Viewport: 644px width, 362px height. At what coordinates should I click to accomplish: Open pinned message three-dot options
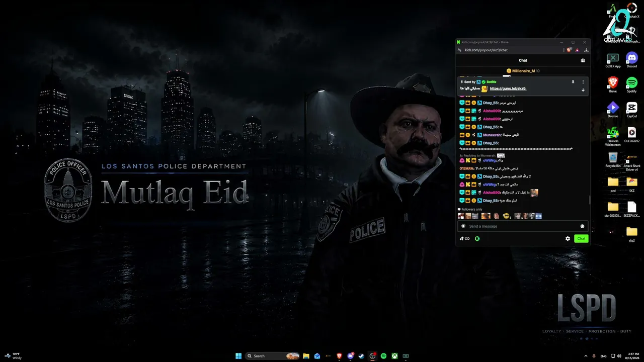coord(583,82)
